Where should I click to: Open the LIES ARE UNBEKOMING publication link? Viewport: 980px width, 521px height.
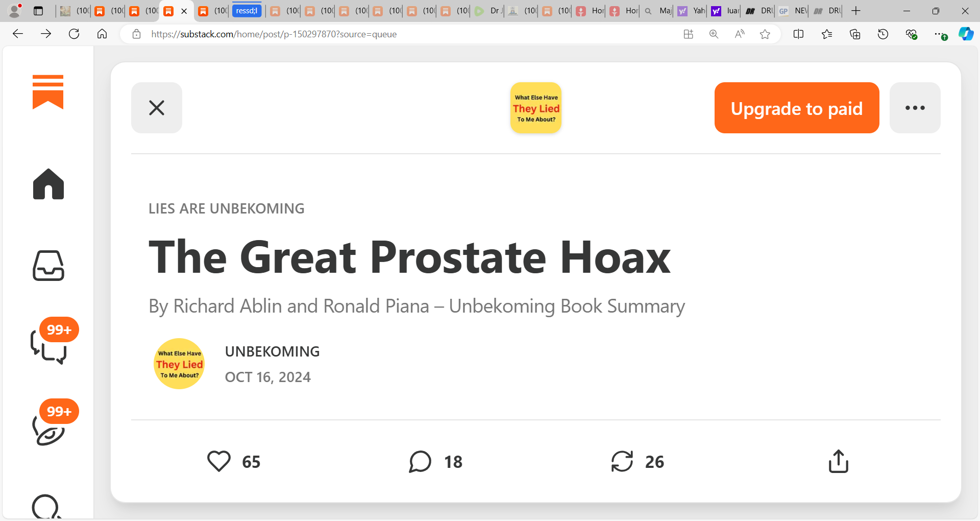227,208
